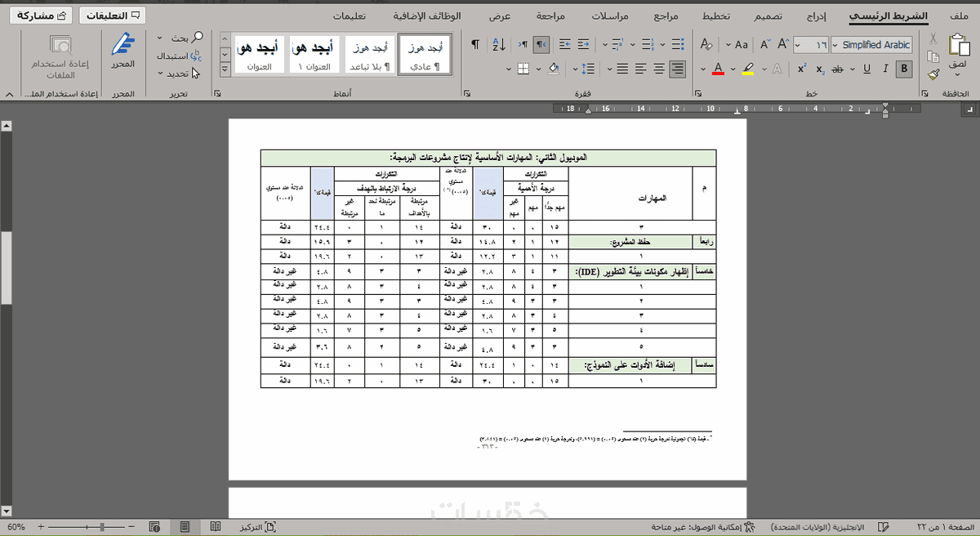This screenshot has height=536, width=980.
Task: Click the Comments (التعليقات) button
Action: [x=113, y=16]
